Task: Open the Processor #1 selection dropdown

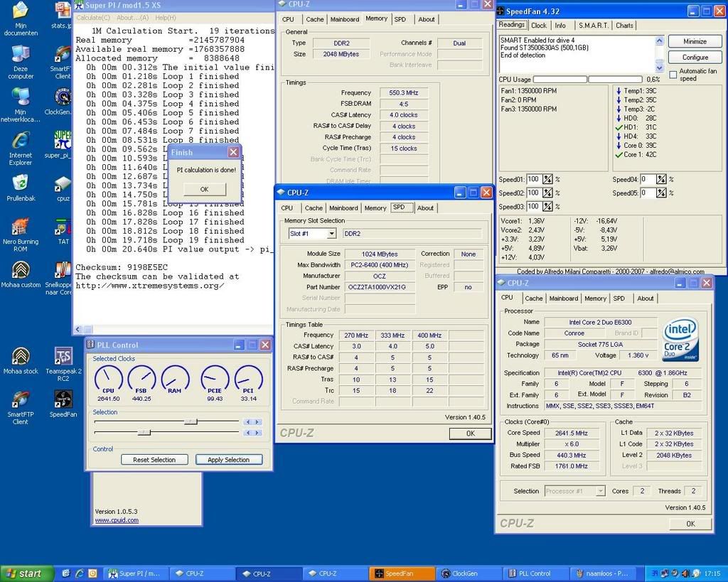Action: tap(600, 491)
